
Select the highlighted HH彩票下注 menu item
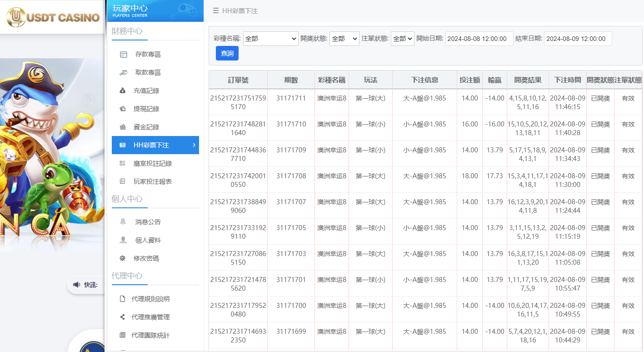coord(155,145)
